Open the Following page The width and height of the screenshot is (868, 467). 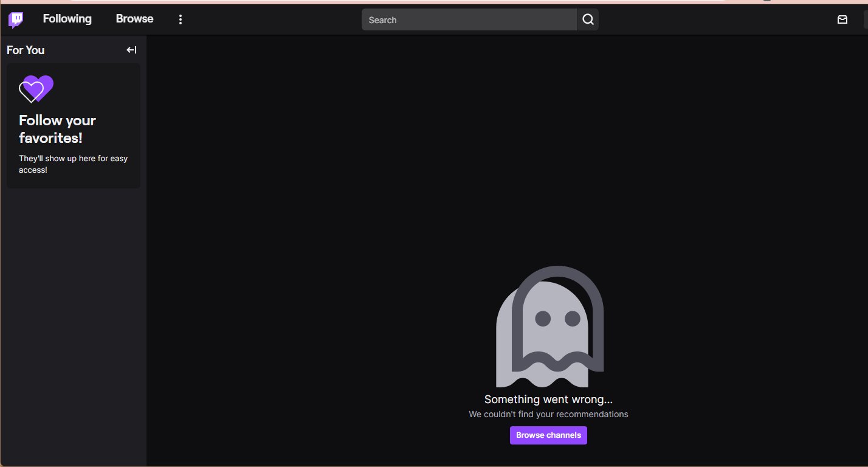click(x=67, y=19)
